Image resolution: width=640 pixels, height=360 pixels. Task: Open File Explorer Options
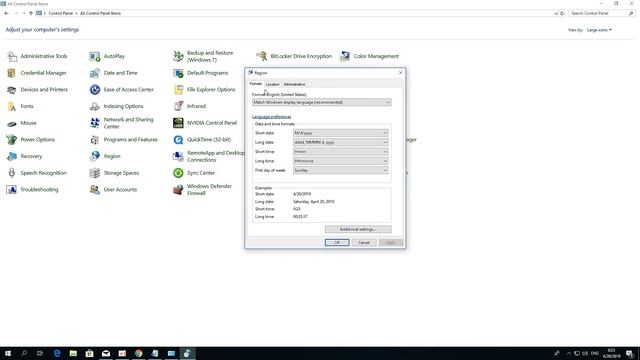[x=204, y=90]
